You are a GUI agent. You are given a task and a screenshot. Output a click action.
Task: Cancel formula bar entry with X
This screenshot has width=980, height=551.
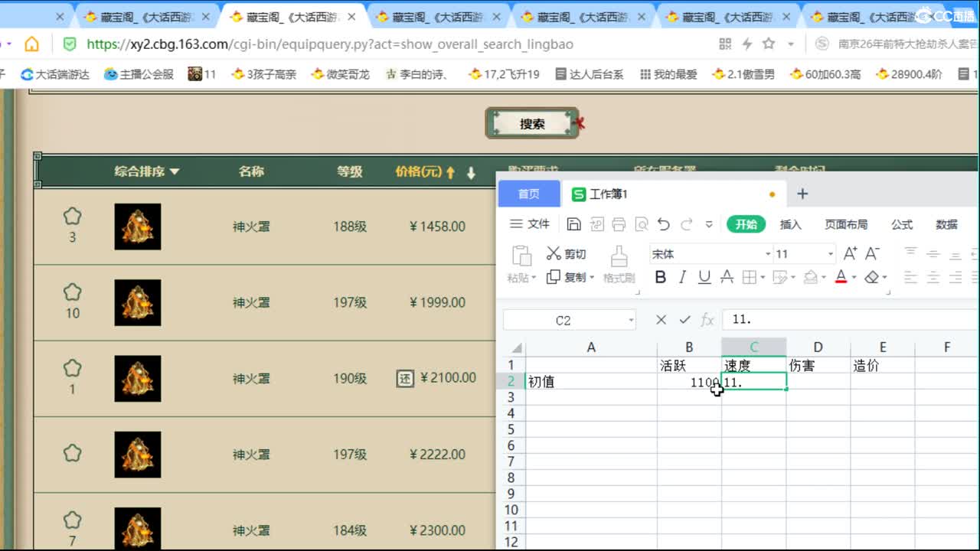click(661, 320)
